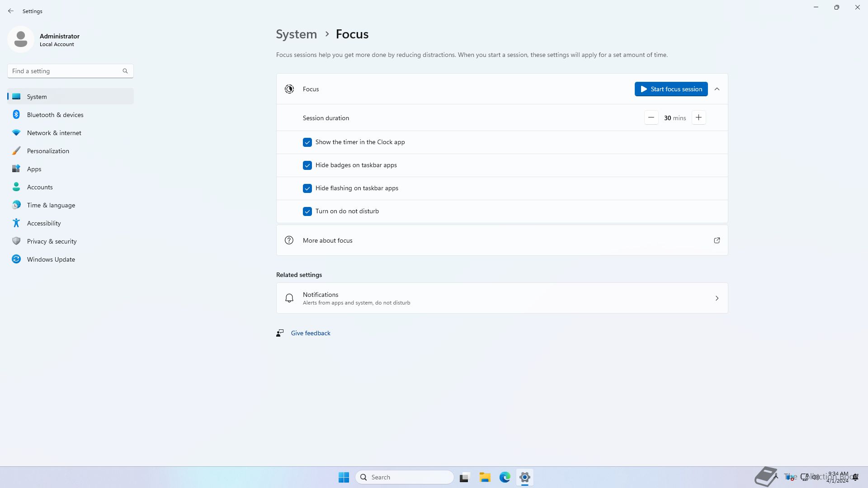Go to Privacy & security section
868x488 pixels.
[52, 241]
